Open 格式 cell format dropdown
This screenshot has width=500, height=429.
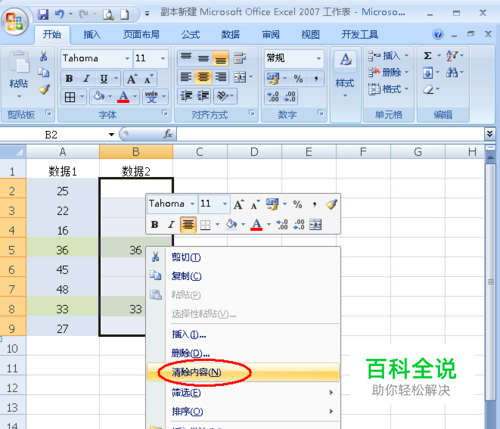388,89
